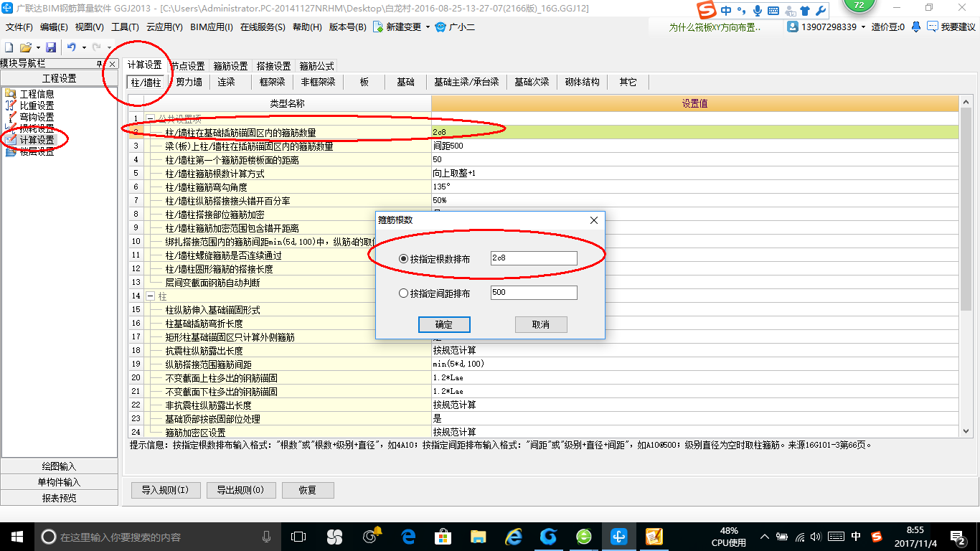Close the 模块导航栏 navigation panel
The width and height of the screenshot is (980, 551).
[111, 64]
